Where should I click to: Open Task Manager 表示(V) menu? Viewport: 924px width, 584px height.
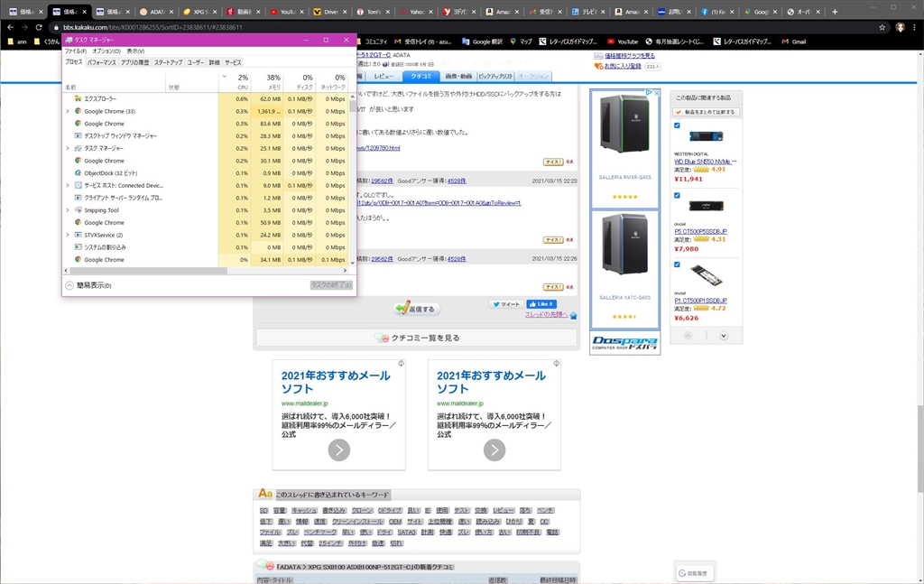[135, 51]
